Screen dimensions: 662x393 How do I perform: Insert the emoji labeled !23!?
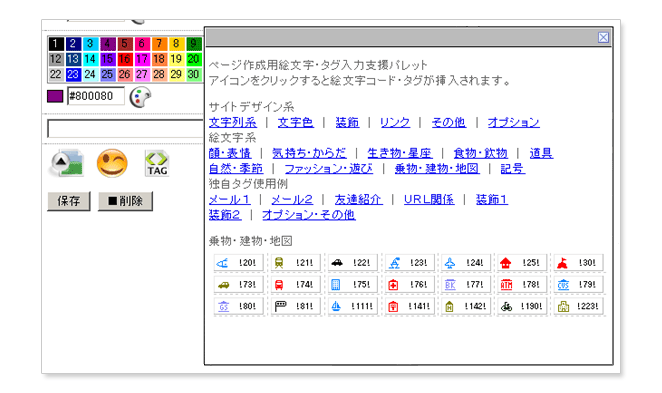coord(409,263)
